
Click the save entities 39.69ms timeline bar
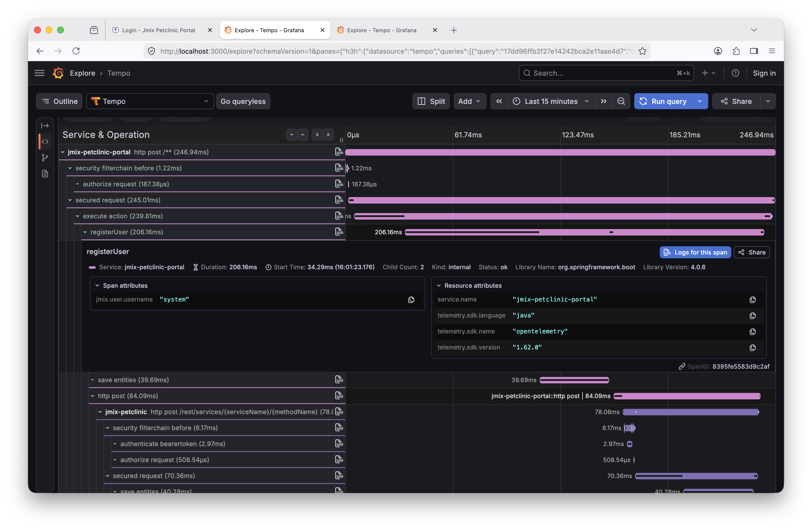[x=574, y=380]
